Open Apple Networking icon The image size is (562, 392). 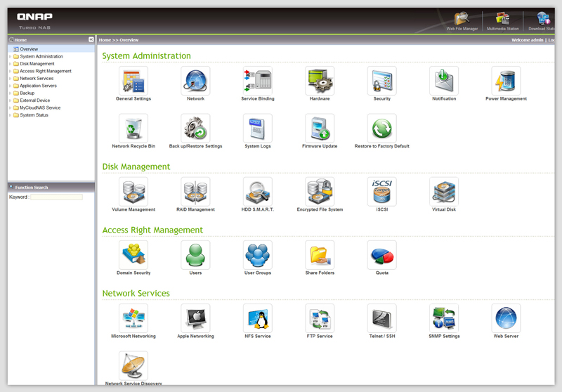pyautogui.click(x=195, y=318)
